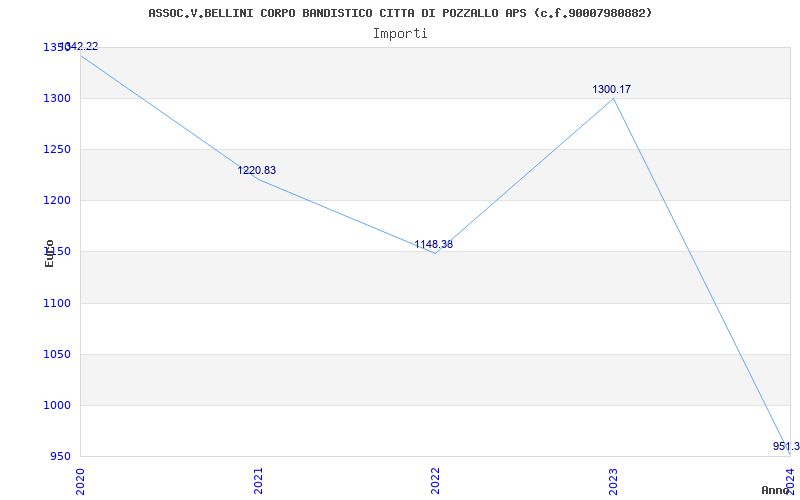Viewport: 800px width, 500px height.
Task: Click the 1250 y-axis tick label
Action: coord(57,149)
